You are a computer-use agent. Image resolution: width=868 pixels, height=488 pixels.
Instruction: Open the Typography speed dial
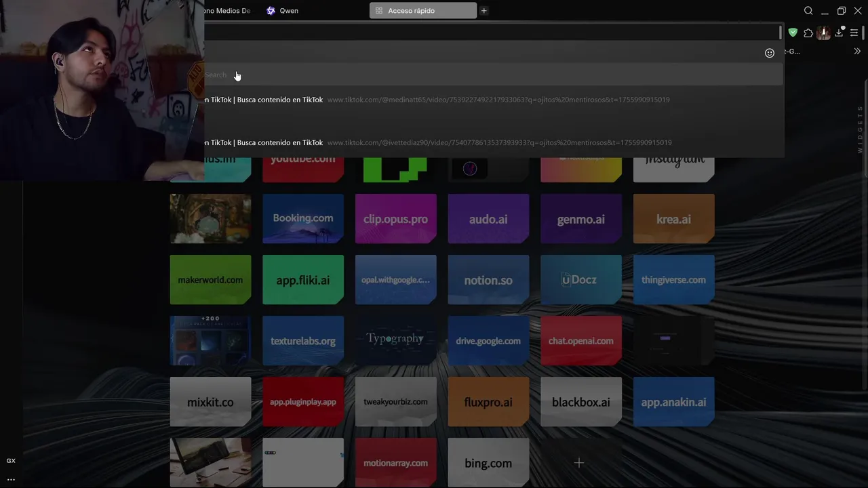point(395,340)
